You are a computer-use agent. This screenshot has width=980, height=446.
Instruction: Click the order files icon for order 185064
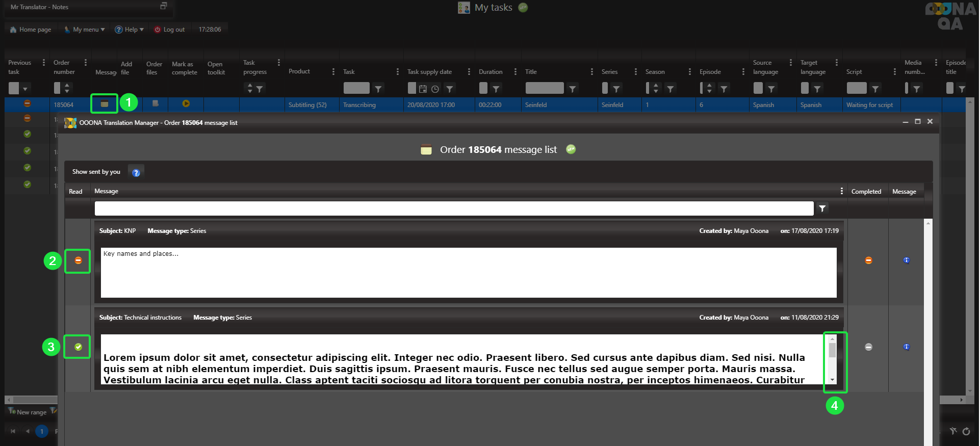pos(156,104)
